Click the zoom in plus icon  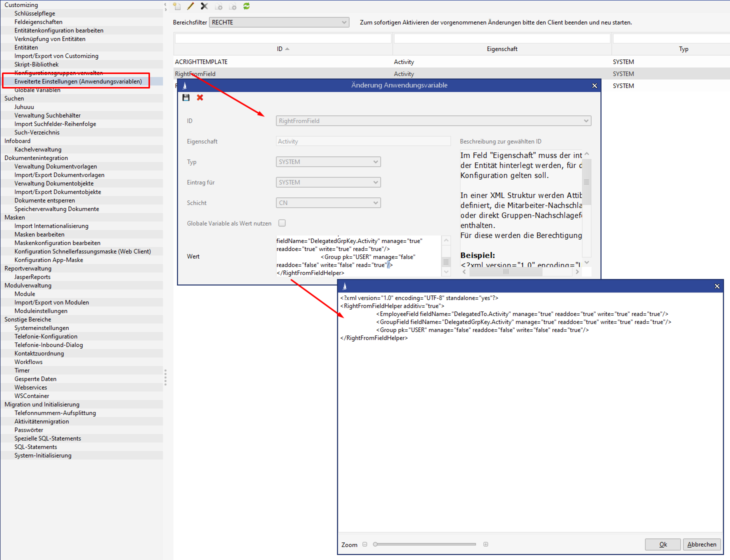click(x=485, y=544)
